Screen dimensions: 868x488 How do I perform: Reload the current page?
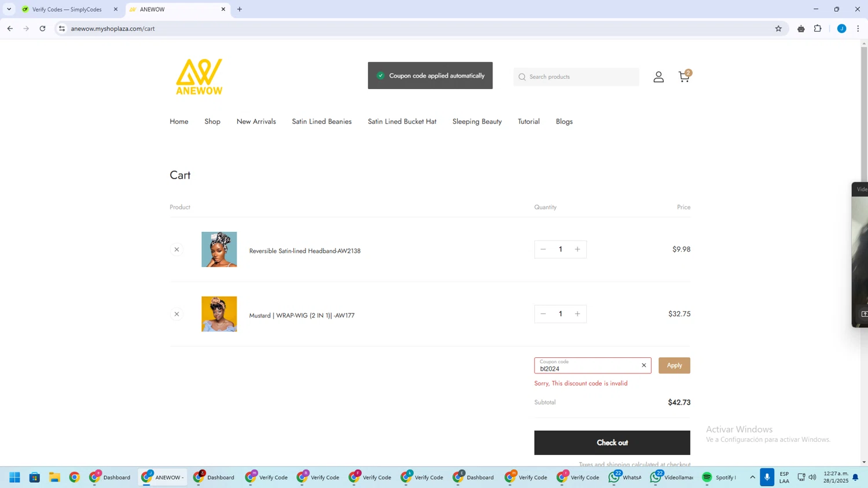(x=42, y=28)
